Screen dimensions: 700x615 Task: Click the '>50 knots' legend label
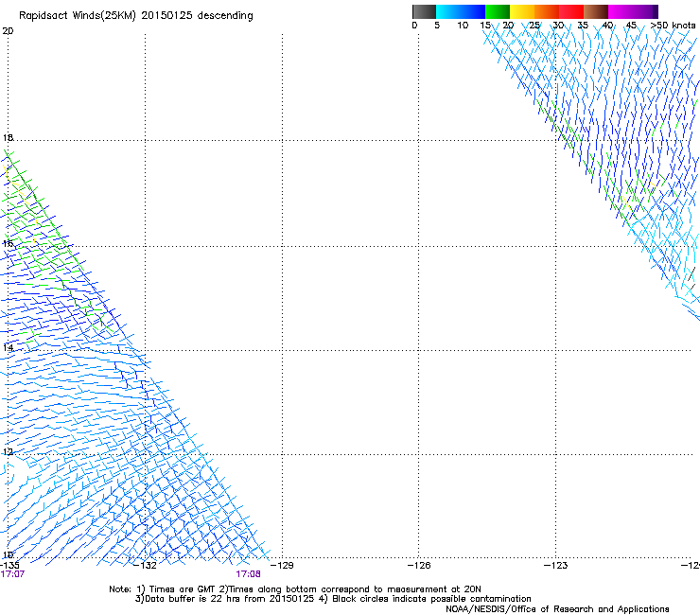673,26
